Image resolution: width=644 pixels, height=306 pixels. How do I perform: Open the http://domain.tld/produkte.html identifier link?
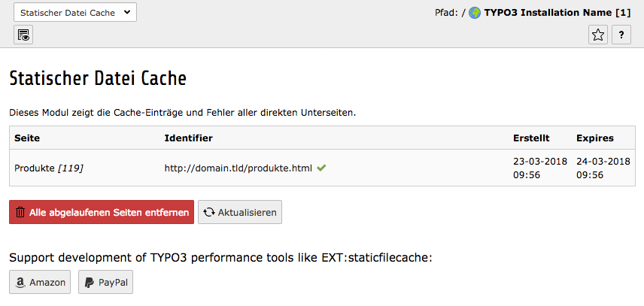pos(238,168)
